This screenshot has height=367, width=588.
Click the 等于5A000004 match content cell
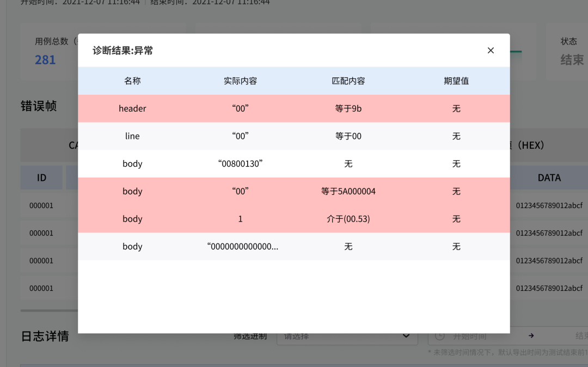coord(348,192)
